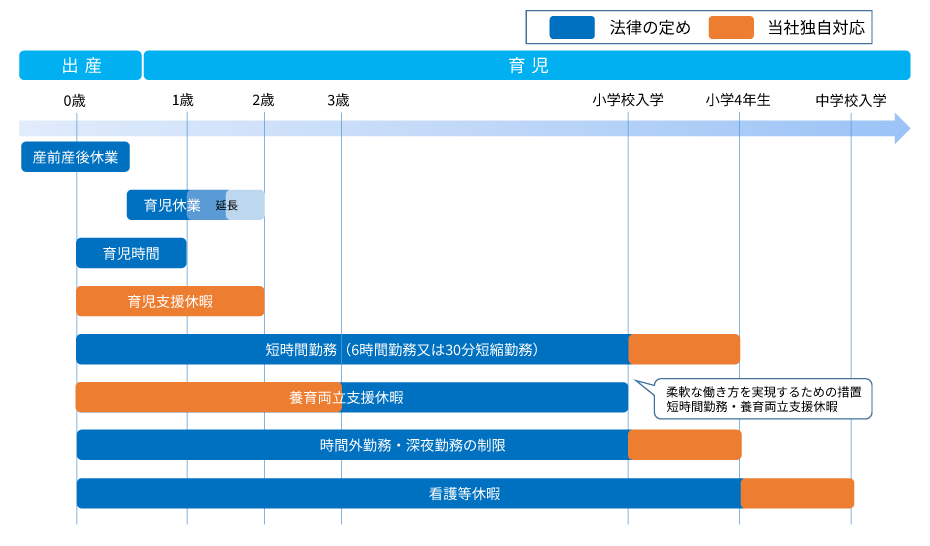The width and height of the screenshot is (930, 546).
Task: Select the 産前産後休業 bar
Action: (75, 157)
